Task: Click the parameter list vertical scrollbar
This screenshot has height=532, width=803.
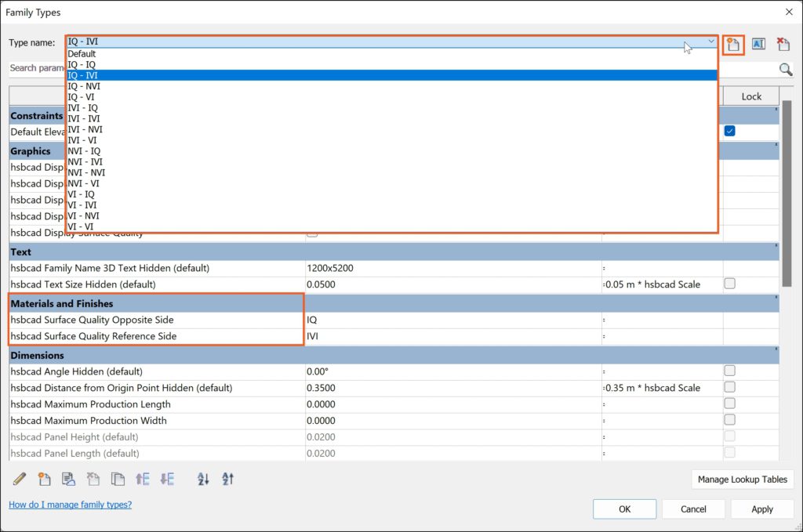Action: tap(787, 194)
